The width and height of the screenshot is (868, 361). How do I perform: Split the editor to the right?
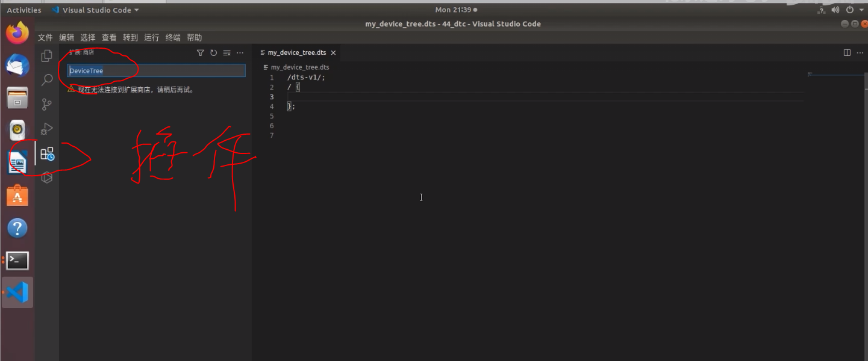tap(847, 53)
